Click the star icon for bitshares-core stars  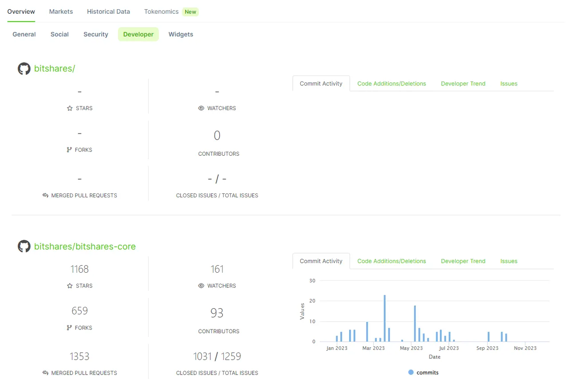point(70,286)
